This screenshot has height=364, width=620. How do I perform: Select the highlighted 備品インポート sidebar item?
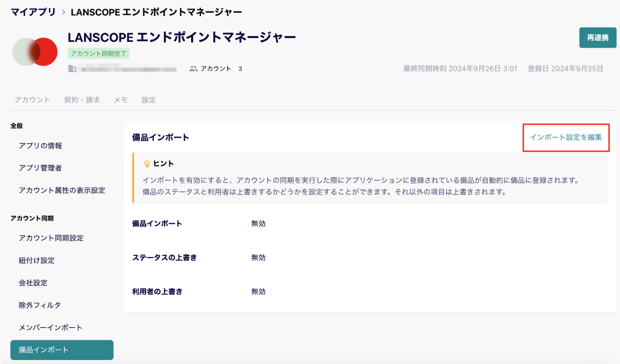62,350
